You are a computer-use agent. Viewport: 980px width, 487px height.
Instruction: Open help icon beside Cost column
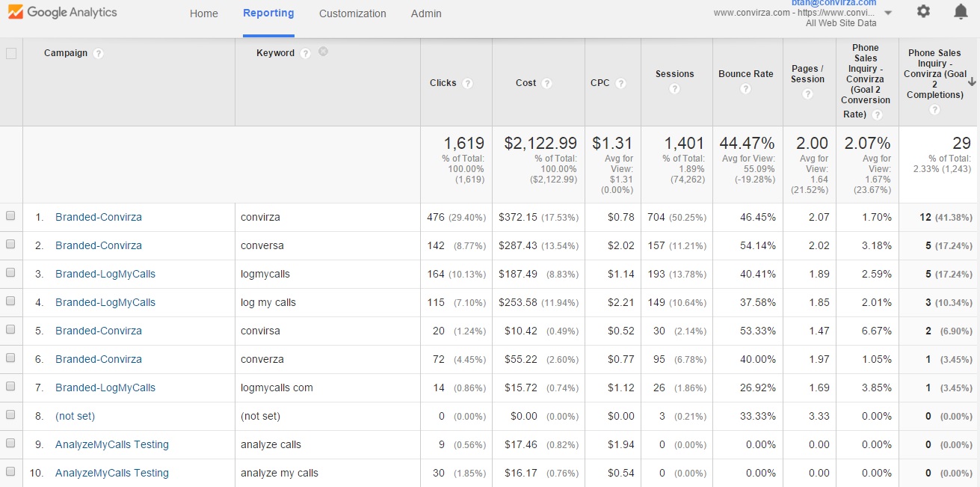(x=546, y=83)
